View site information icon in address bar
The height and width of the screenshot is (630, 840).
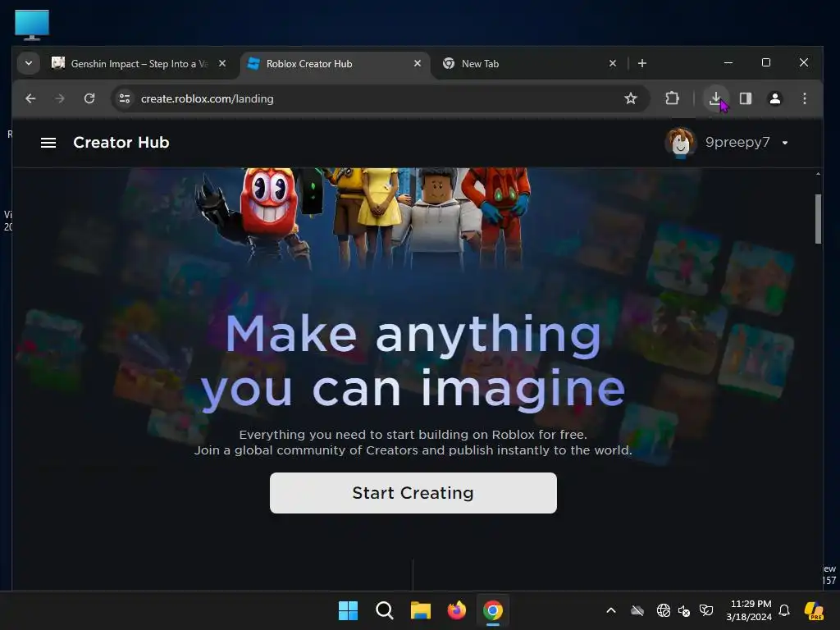click(x=125, y=98)
